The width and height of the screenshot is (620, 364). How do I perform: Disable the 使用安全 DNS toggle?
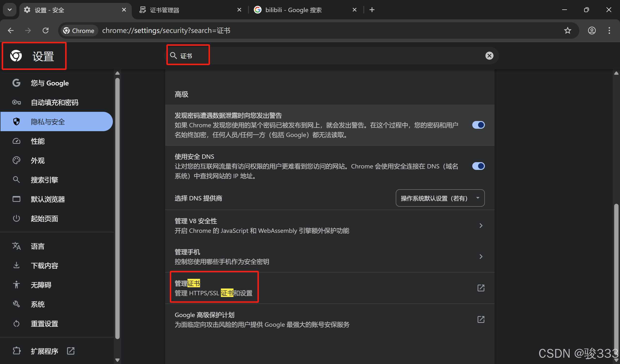[478, 166]
